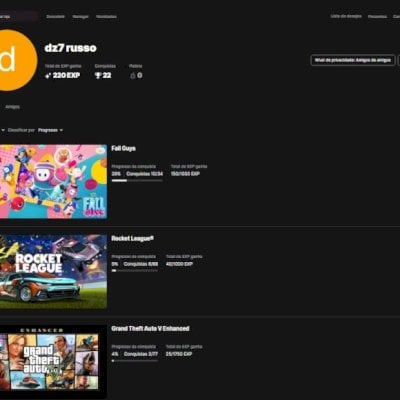This screenshot has width=400, height=400.
Task: Click the dz7 russo profile name
Action: tap(71, 48)
